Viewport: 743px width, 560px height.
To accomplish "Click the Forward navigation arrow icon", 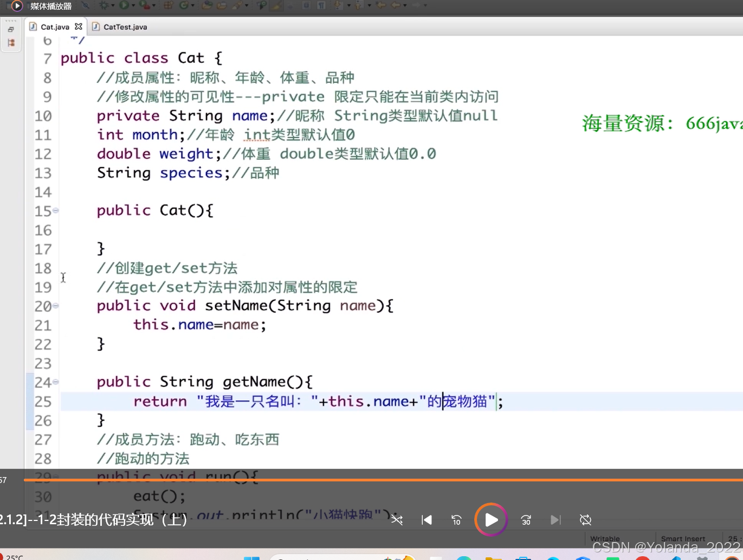I will click(417, 5).
